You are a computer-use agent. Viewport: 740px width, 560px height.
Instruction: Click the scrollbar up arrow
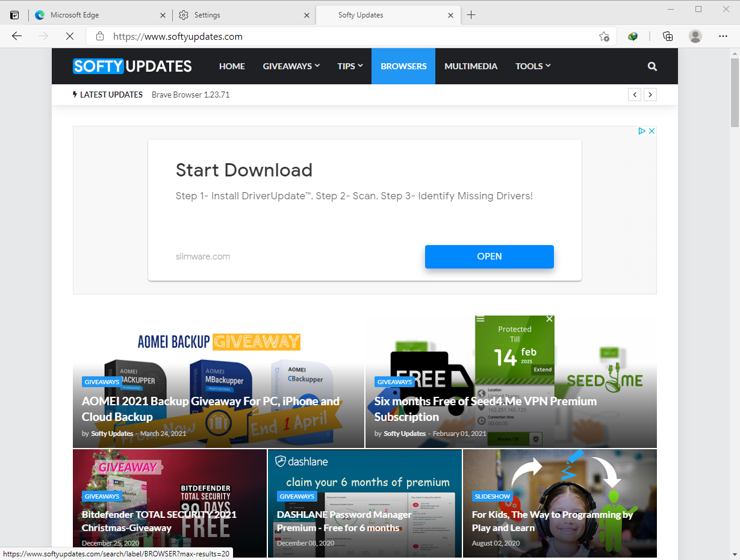click(735, 53)
